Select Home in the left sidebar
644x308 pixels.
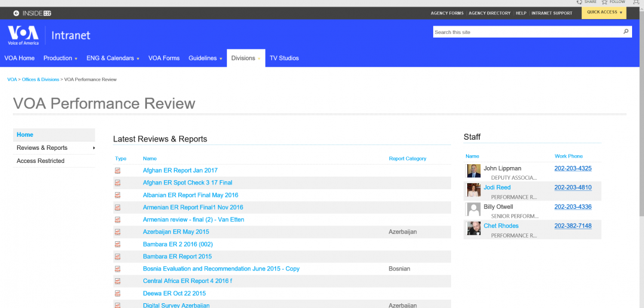click(54, 135)
